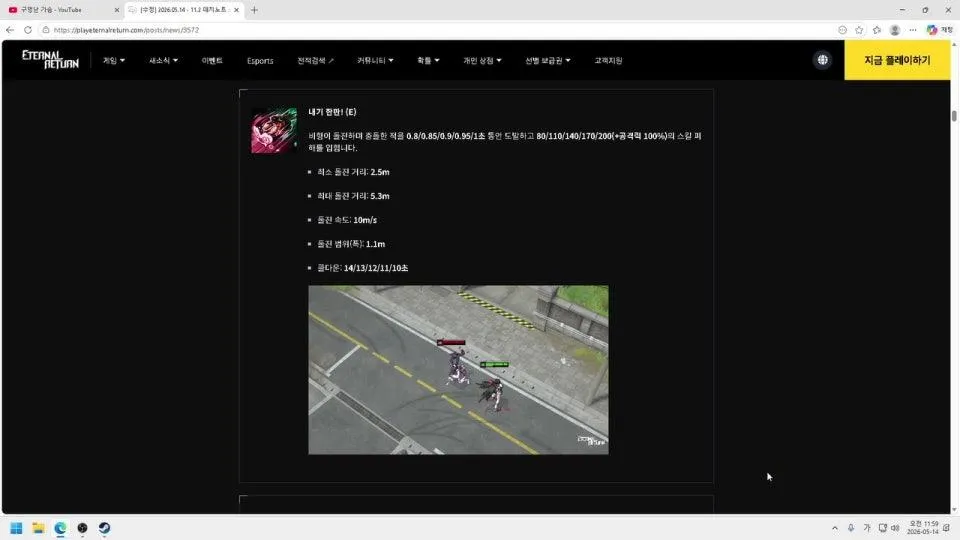Expand the 커뮤니티 dropdown menu
The width and height of the screenshot is (960, 540).
pos(375,61)
